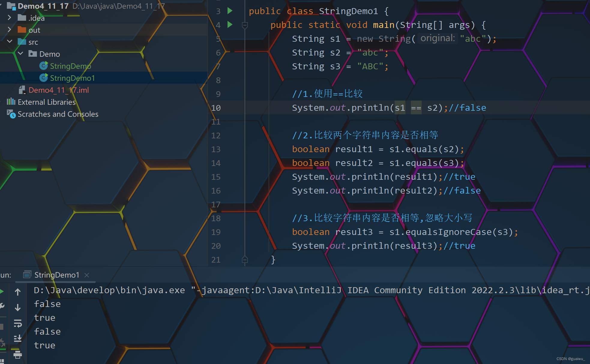Screen dimensions: 590x364
Task: Fold the main method using the line 4 arrow
Action: click(245, 25)
